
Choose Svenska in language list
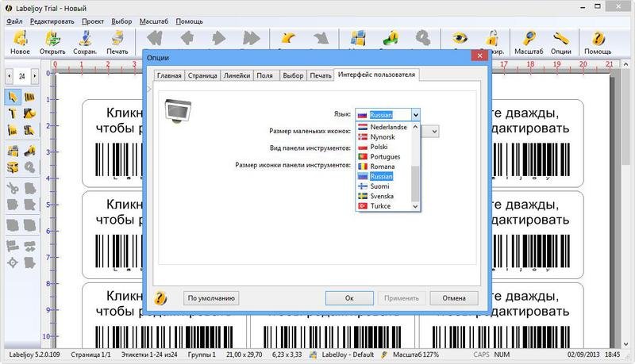point(384,196)
